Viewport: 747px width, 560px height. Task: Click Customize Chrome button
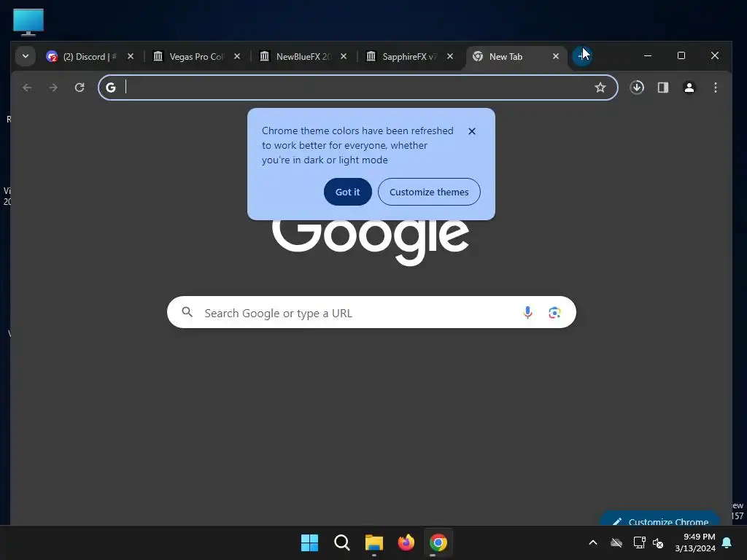point(660,519)
